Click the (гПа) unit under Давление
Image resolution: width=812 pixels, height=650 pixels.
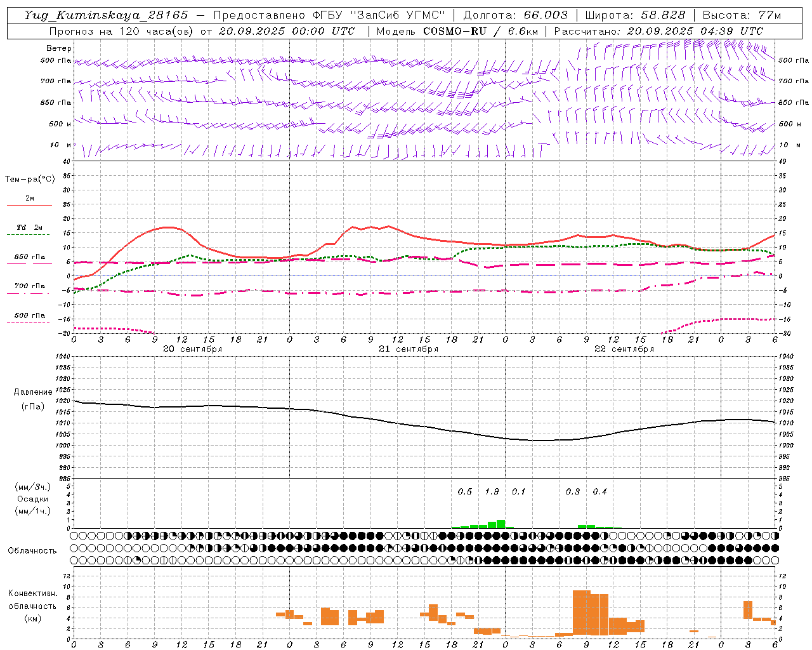[33, 407]
